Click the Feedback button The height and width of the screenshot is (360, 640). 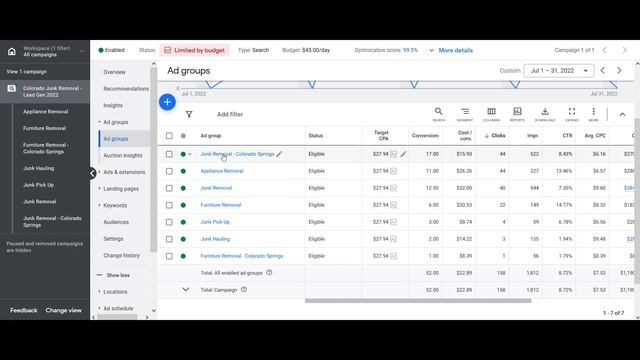click(x=24, y=310)
